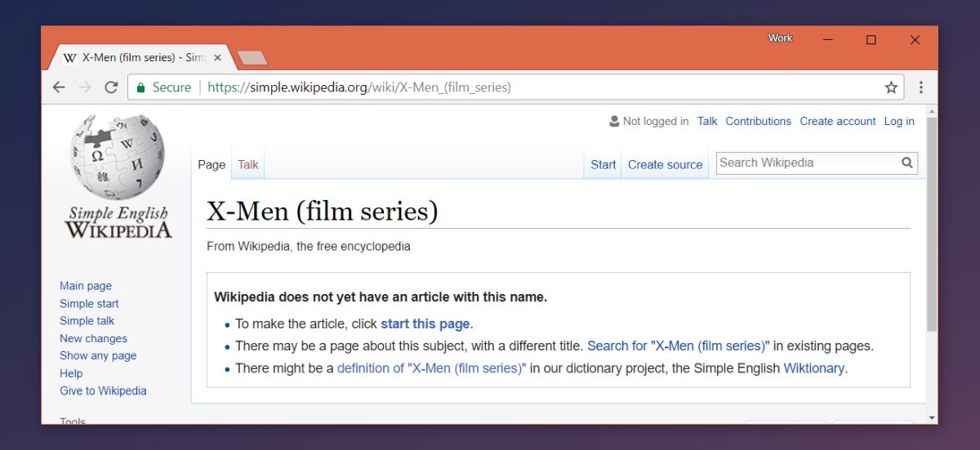Maximize the Chrome window

(871, 39)
